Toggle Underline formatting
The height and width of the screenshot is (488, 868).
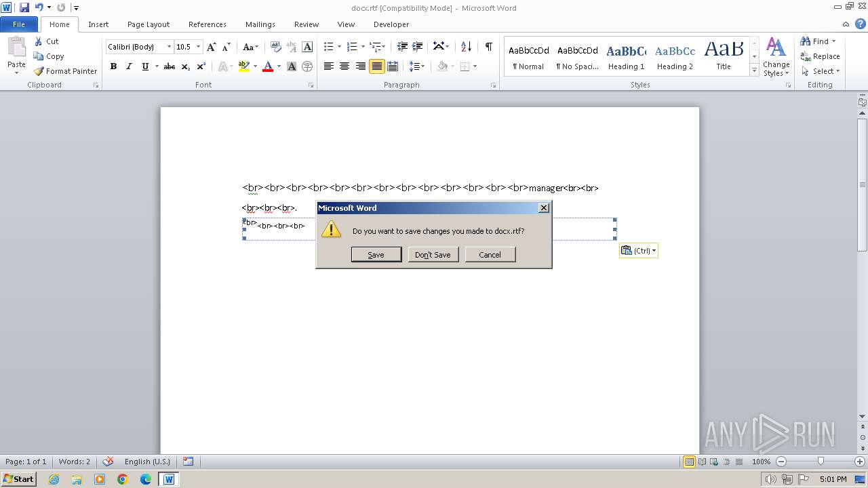coord(144,66)
